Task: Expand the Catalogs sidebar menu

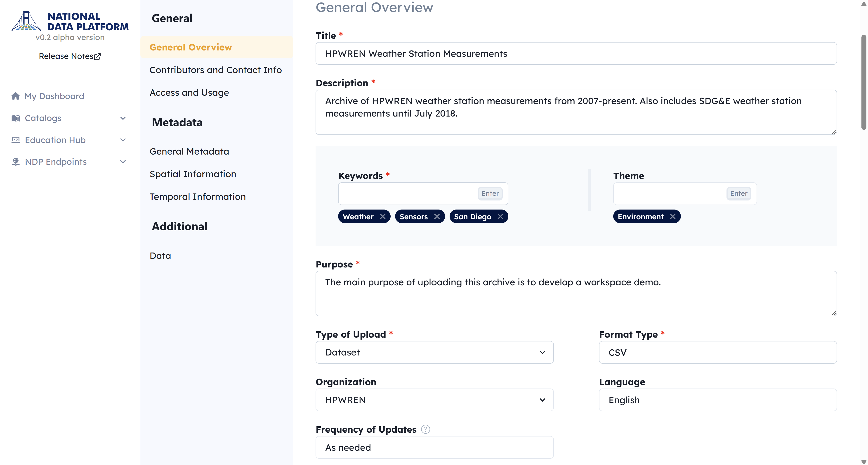Action: coord(123,118)
